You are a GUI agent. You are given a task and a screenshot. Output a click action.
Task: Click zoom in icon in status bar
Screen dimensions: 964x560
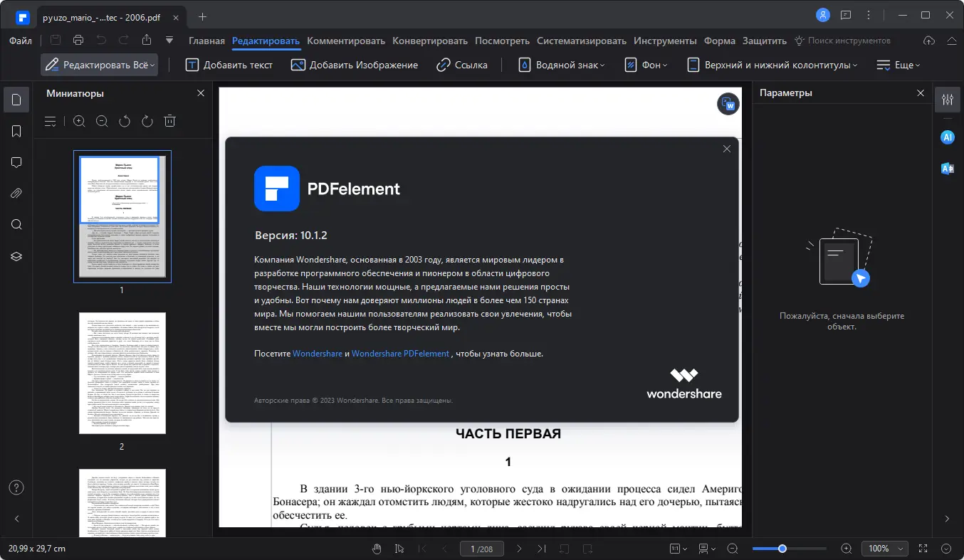847,549
